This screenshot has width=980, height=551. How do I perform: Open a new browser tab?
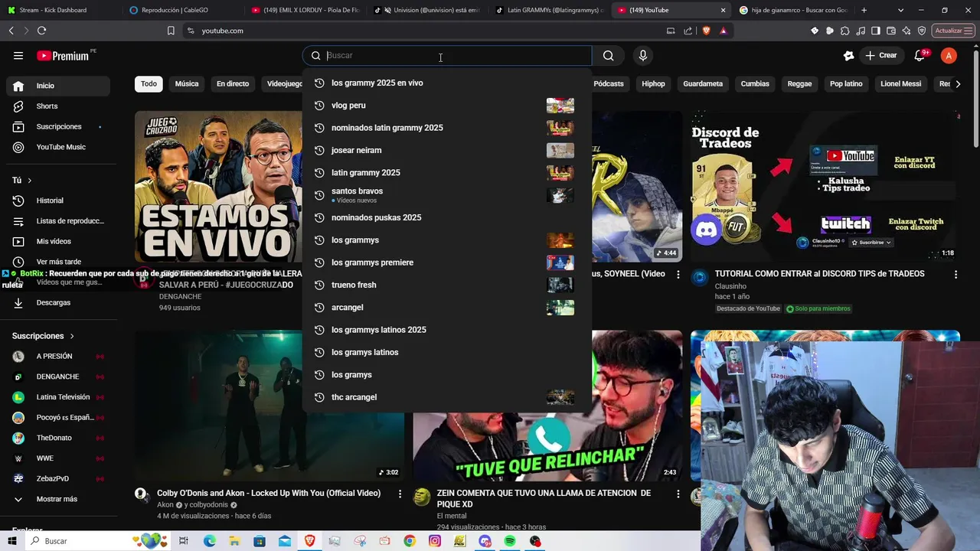(864, 10)
